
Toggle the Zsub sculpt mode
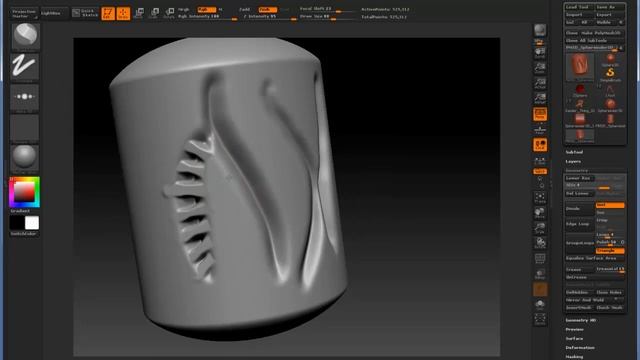268,9
